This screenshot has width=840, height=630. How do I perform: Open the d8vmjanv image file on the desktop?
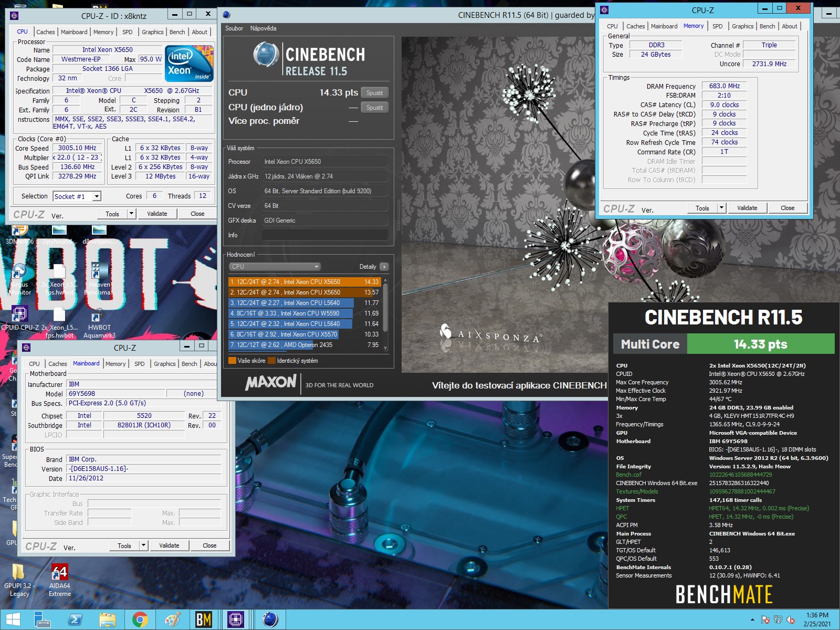[x=99, y=235]
